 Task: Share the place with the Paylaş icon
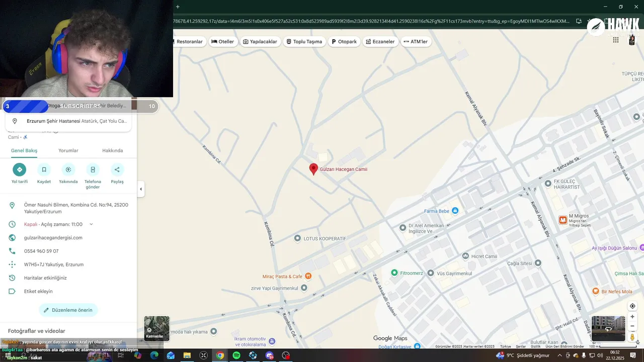tap(117, 169)
